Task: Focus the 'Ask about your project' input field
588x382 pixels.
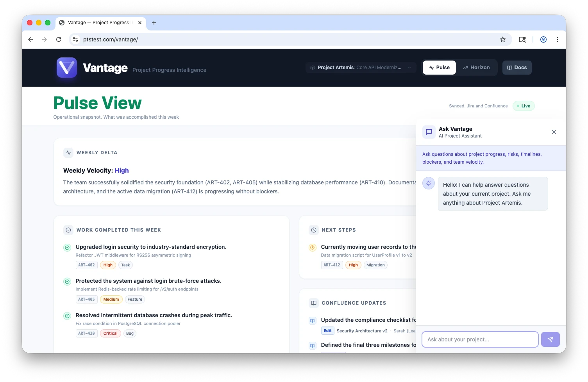Action: tap(480, 339)
